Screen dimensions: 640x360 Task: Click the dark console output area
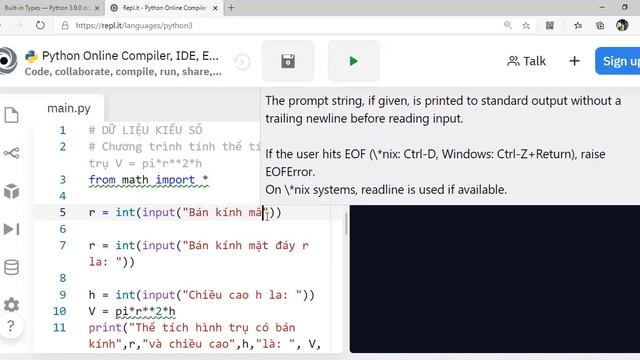tap(495, 279)
